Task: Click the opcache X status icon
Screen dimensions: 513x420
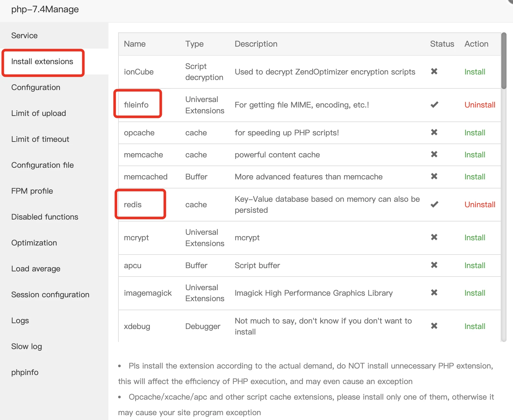Action: (434, 132)
